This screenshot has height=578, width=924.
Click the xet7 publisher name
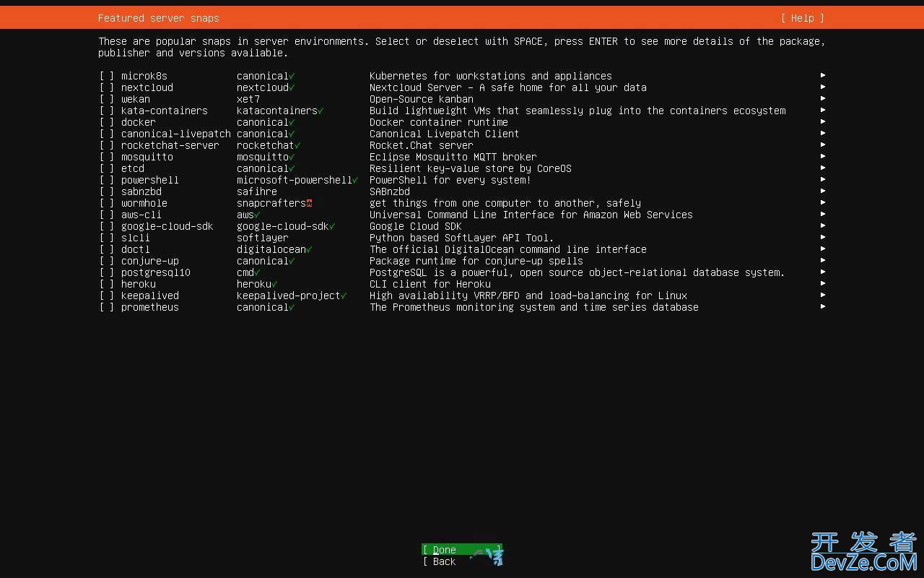[248, 99]
